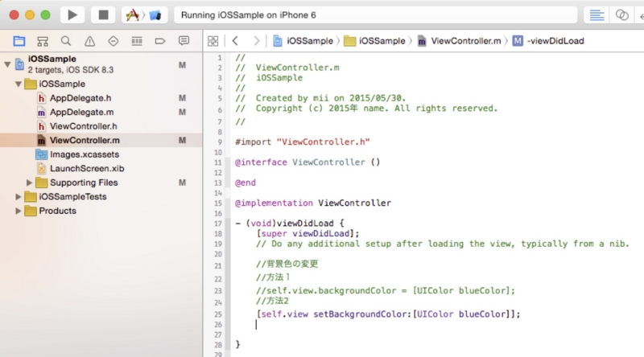
Task: Click line number 17 in the gutter
Action: pos(217,224)
